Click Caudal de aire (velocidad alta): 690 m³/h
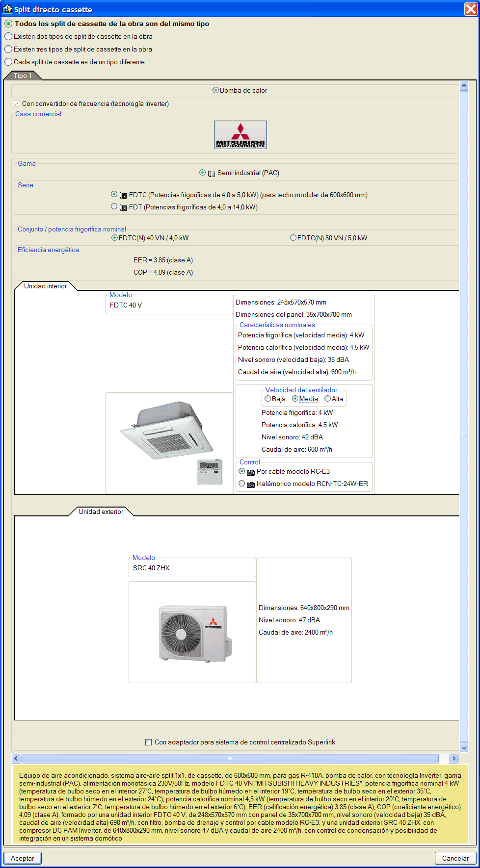 (297, 372)
